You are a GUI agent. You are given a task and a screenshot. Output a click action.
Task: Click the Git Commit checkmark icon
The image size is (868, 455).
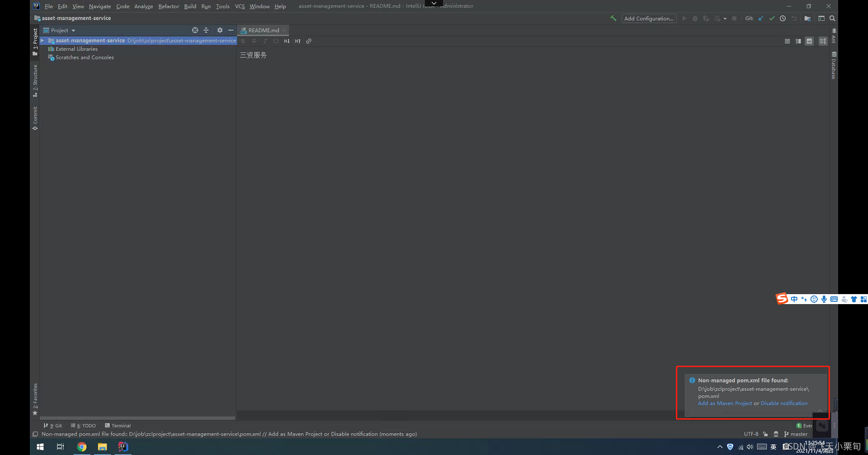[772, 19]
